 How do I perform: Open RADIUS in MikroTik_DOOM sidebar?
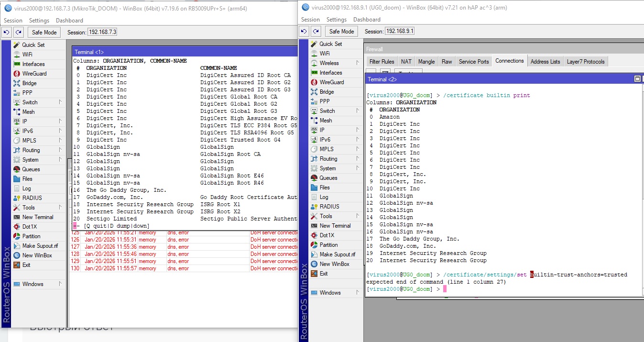(x=32, y=198)
